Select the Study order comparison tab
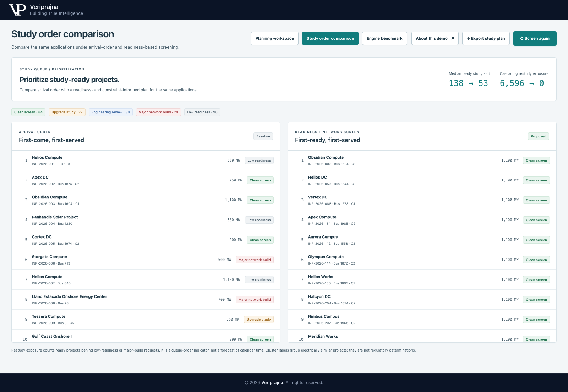This screenshot has height=392, width=568. [x=330, y=38]
